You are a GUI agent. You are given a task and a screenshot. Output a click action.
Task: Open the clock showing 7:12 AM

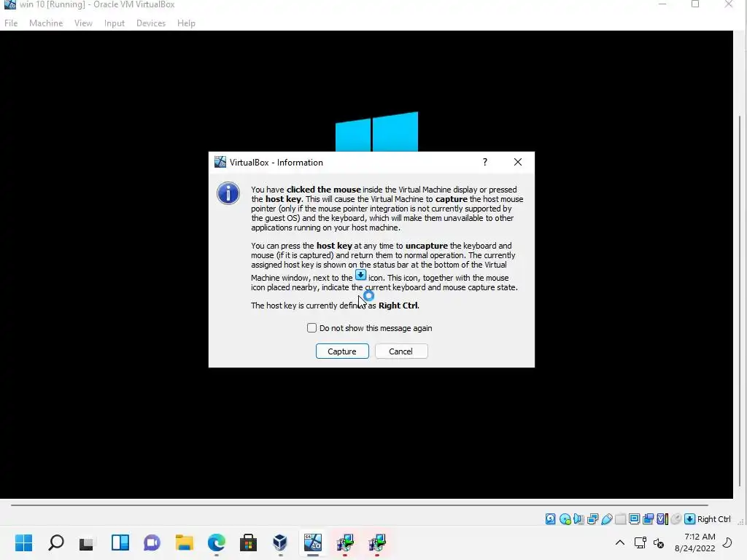(694, 542)
